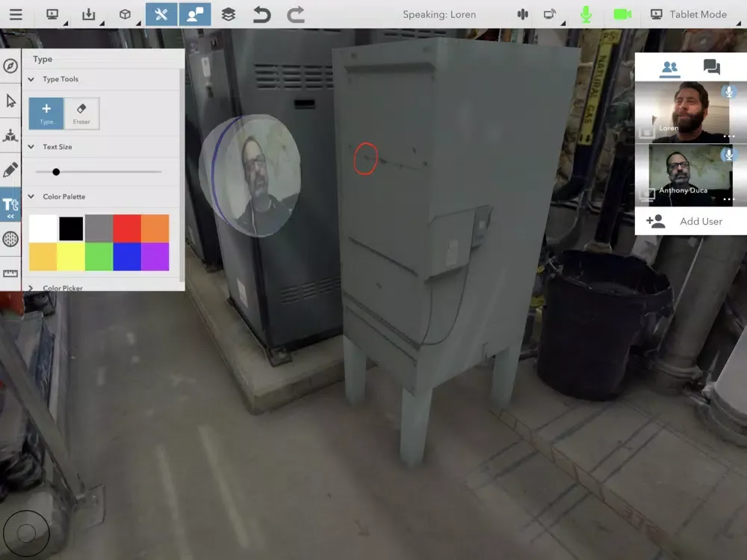Collapse the Color Palette section
Viewport: 747px width, 560px height.
[x=31, y=196]
